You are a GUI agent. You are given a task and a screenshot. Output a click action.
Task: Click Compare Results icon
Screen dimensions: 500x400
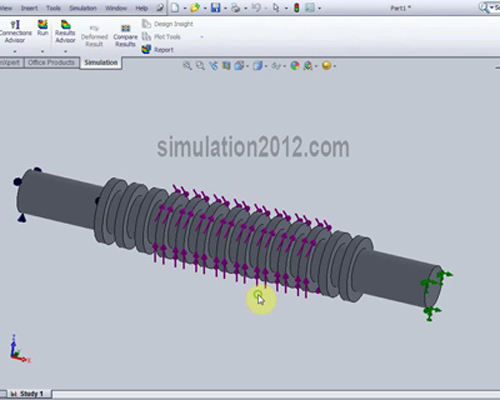click(125, 35)
